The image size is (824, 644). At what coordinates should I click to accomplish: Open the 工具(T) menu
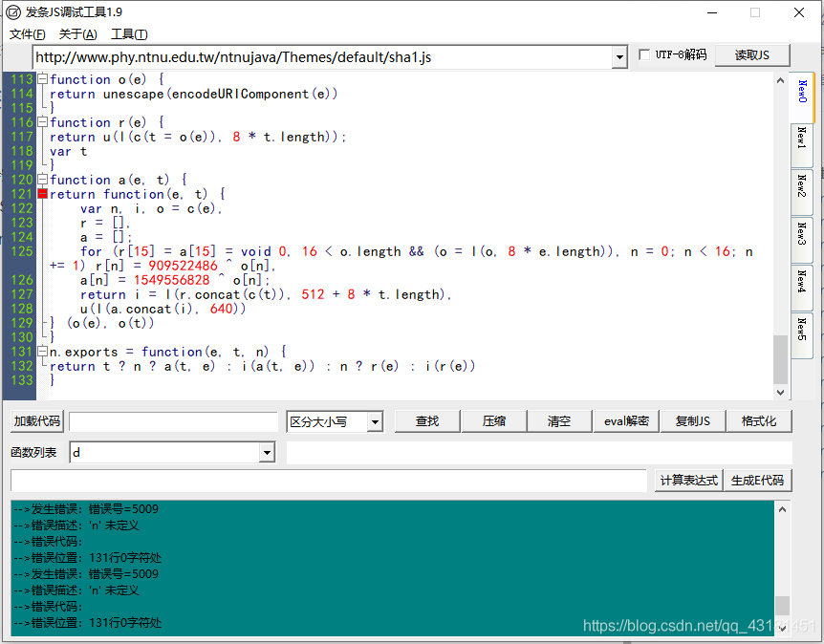tap(129, 34)
